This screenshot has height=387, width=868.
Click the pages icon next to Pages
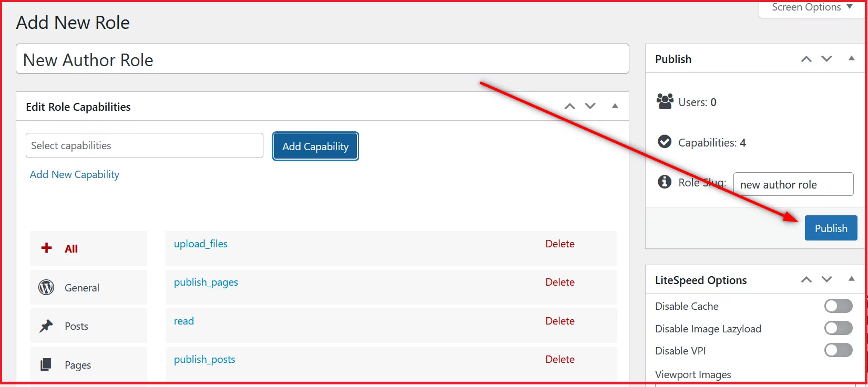(x=46, y=364)
